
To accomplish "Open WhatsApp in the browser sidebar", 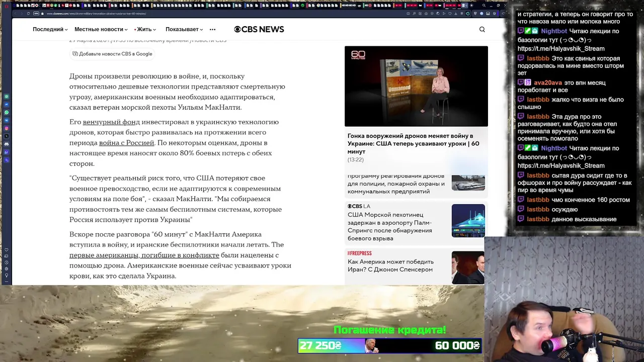I will 7,112.
